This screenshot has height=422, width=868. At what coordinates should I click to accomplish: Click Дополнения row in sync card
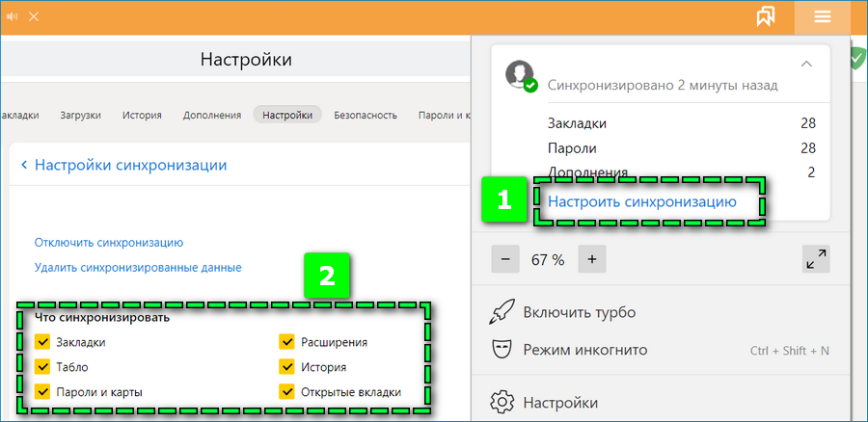point(682,171)
